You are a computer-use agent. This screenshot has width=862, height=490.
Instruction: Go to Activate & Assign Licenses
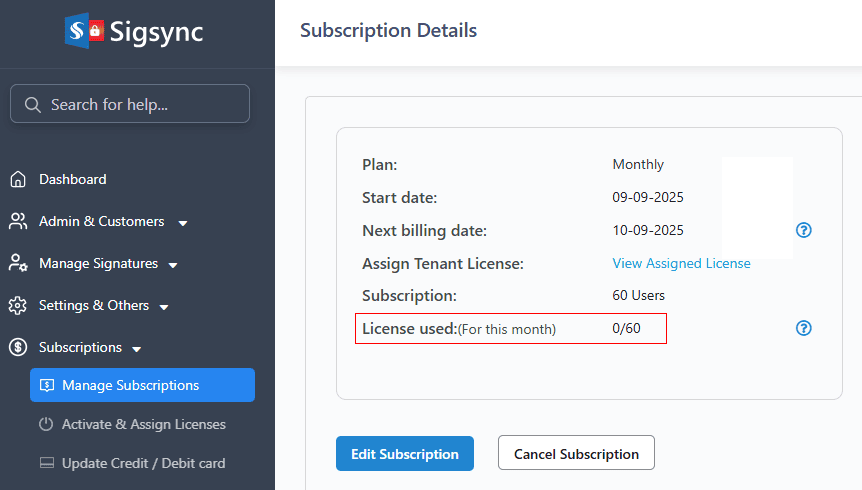point(143,424)
